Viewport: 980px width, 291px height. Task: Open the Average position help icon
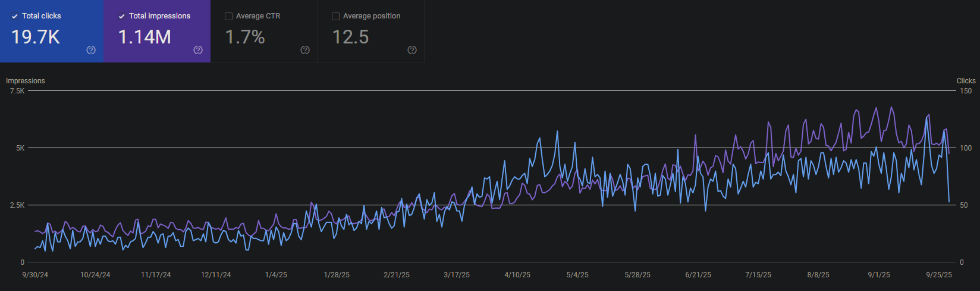[412, 50]
